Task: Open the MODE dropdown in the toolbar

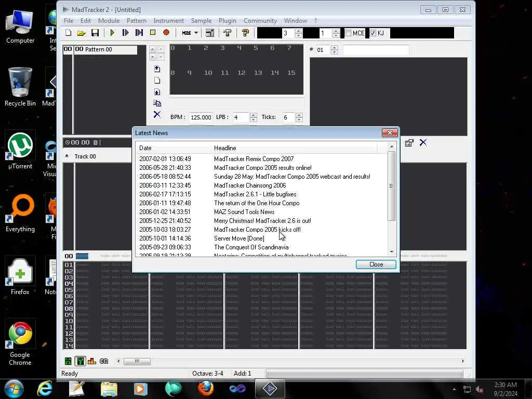Action: pos(190,33)
